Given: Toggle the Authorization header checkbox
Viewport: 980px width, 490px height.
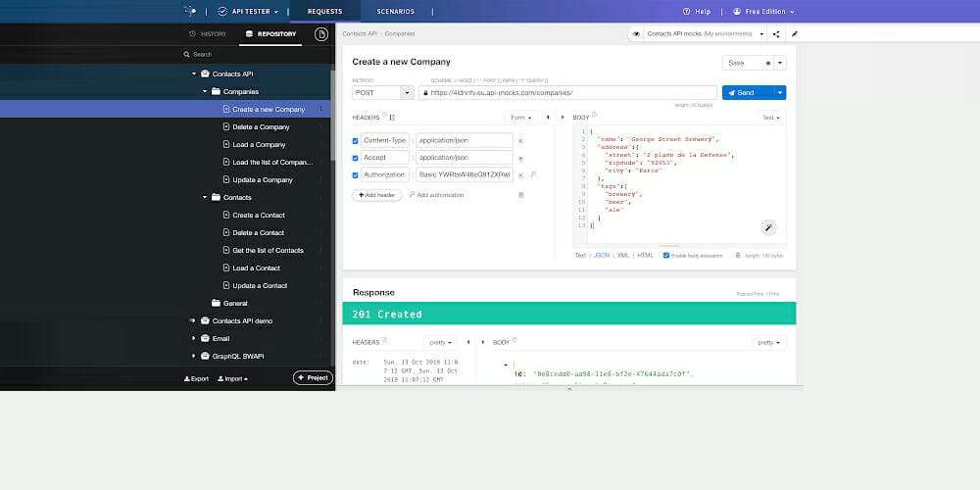Looking at the screenshot, I should (x=355, y=175).
